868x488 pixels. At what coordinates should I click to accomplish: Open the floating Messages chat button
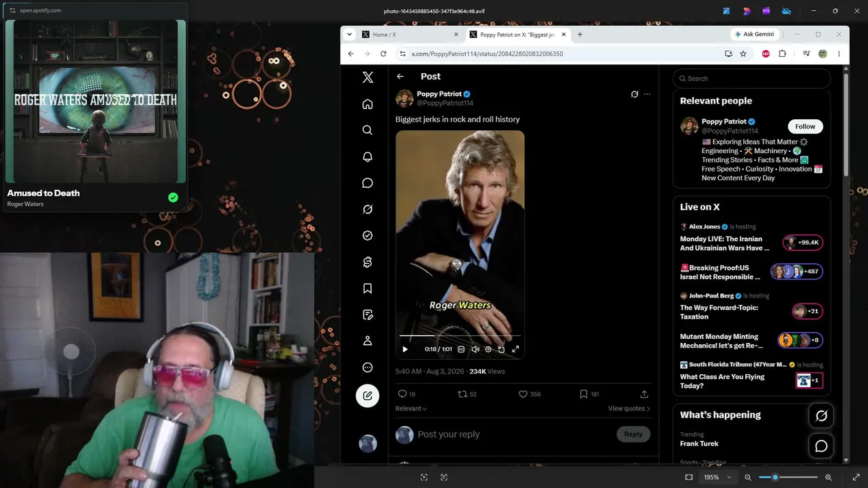821,446
